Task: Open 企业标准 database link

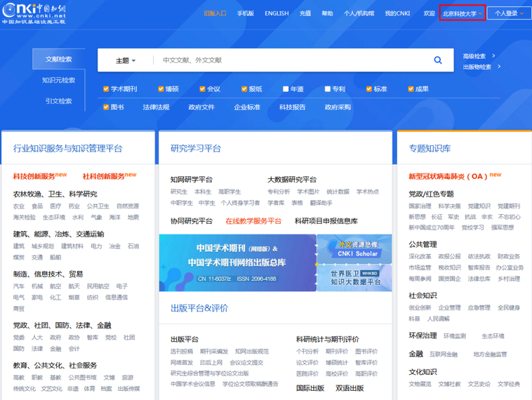Action: click(247, 107)
